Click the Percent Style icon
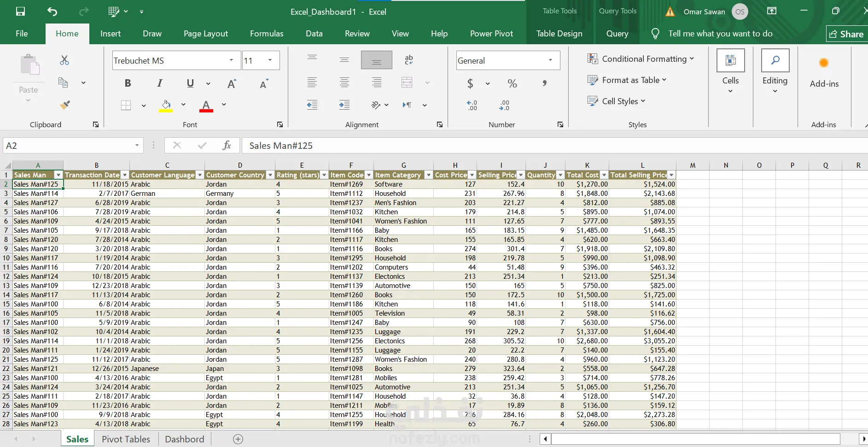Screen dimensions: 868x447 [512, 83]
